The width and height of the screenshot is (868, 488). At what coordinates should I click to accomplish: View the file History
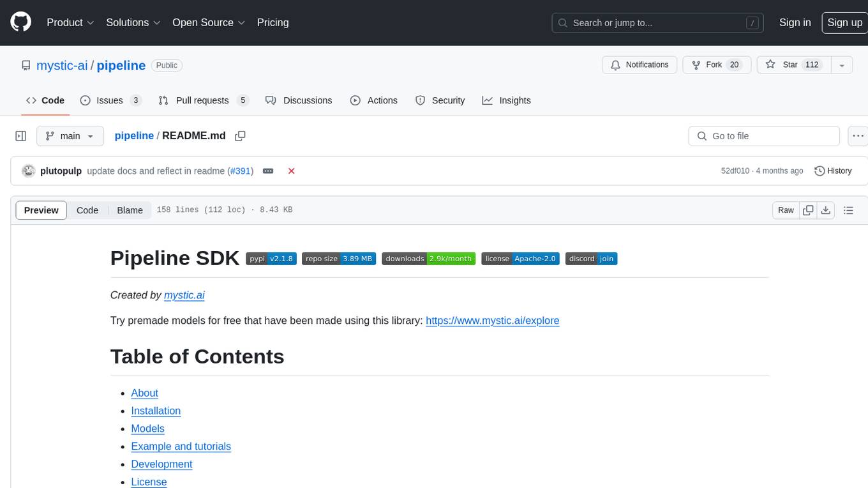[x=833, y=171]
